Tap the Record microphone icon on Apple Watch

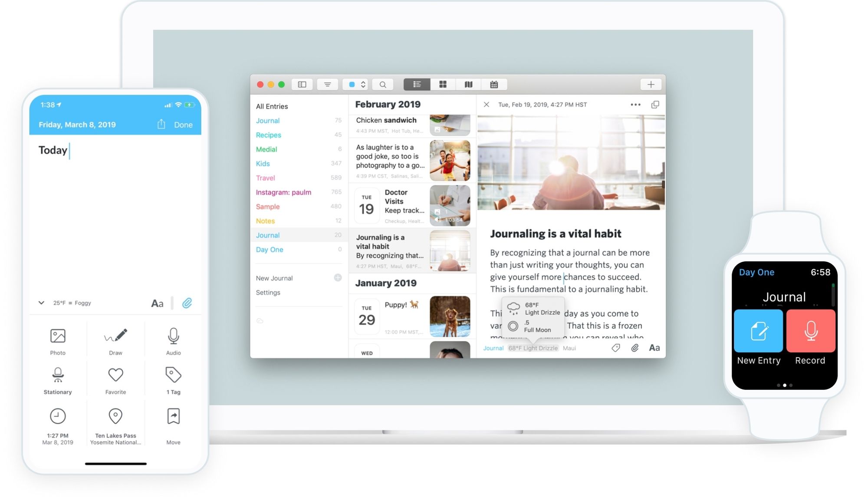tap(810, 330)
